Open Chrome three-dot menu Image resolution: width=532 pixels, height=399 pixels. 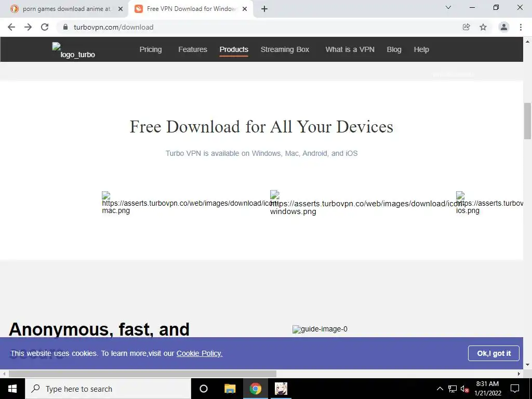click(521, 27)
